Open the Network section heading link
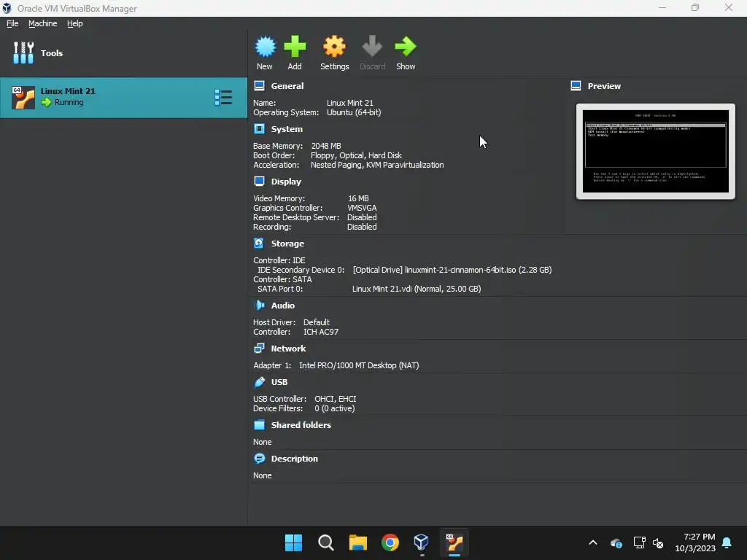The image size is (747, 560). (x=288, y=349)
